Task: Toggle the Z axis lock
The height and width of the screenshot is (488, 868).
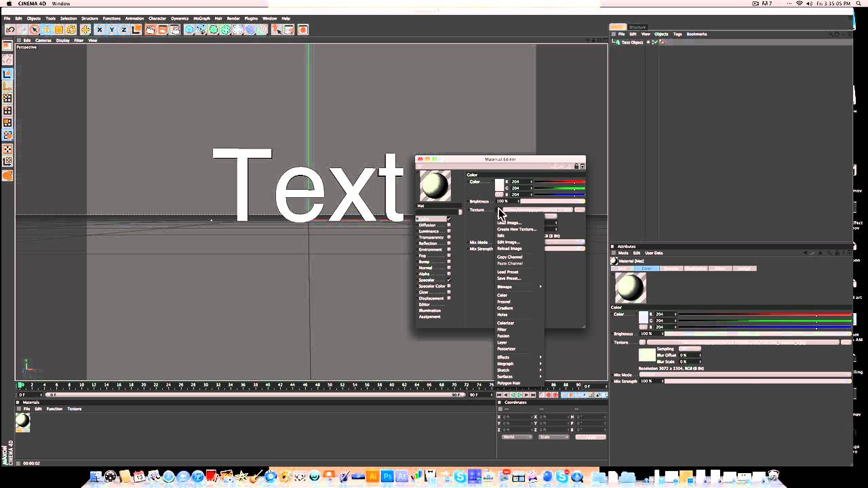Action: click(124, 30)
